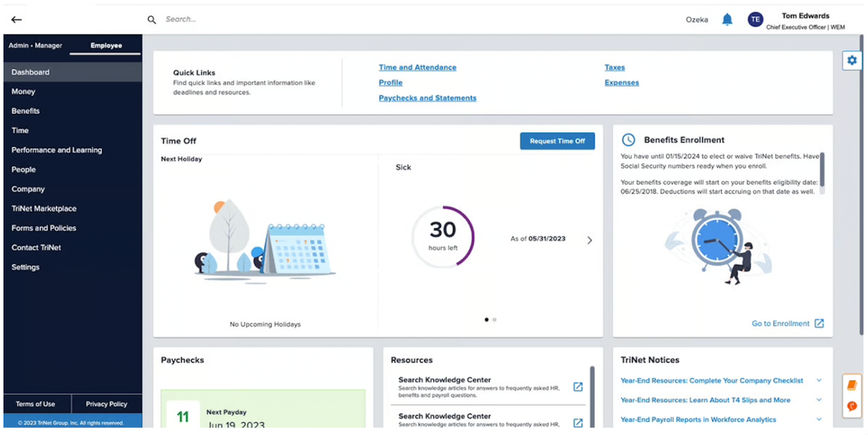Select the first Time Off carousel dot
The height and width of the screenshot is (435, 868).
pyautogui.click(x=487, y=319)
